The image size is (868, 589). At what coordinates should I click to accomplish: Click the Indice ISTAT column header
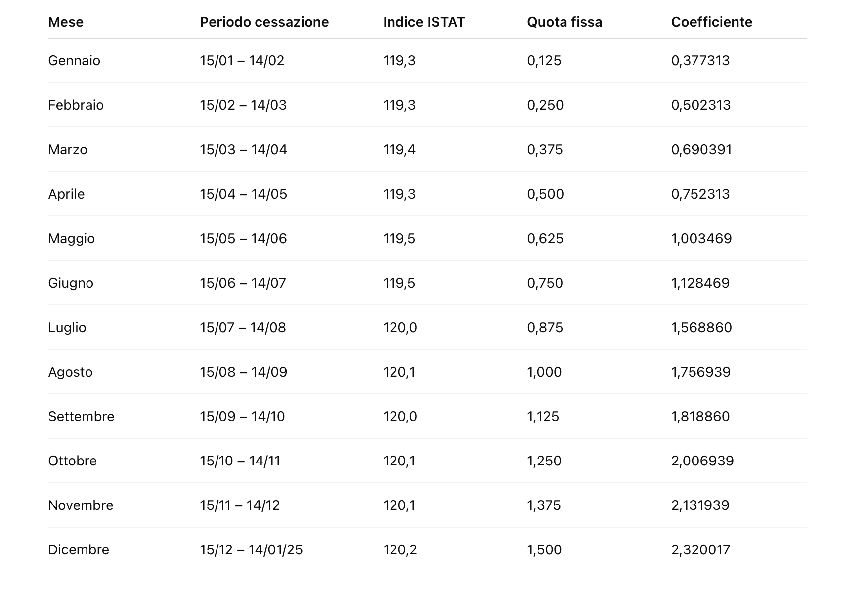(x=424, y=22)
